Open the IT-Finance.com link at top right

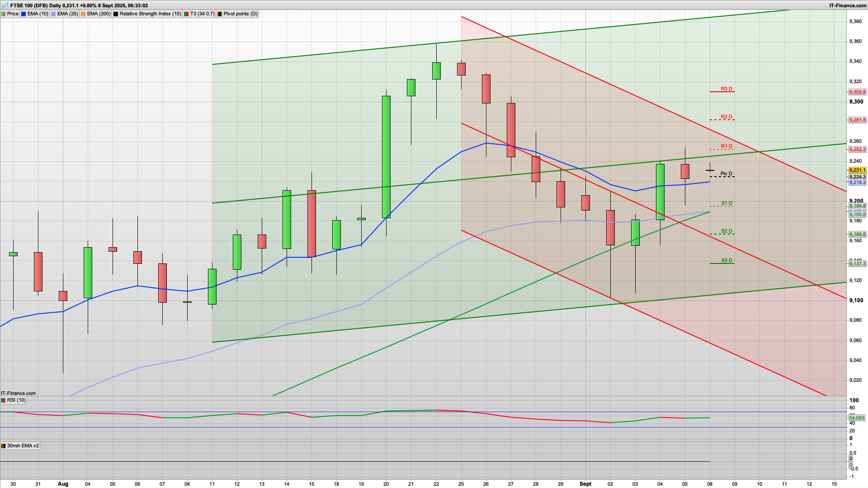coord(848,5)
